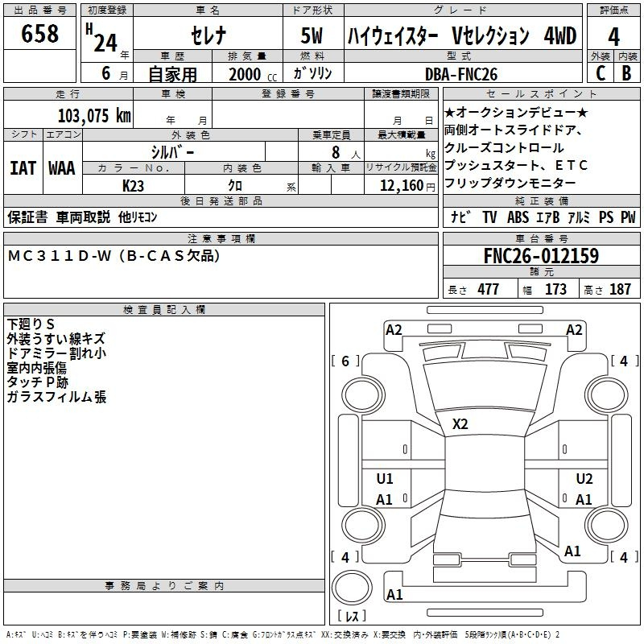Image resolution: width=644 pixels, height=644 pixels.
Task: Click 他リモコン in later-shipped items
Action: [x=138, y=217]
